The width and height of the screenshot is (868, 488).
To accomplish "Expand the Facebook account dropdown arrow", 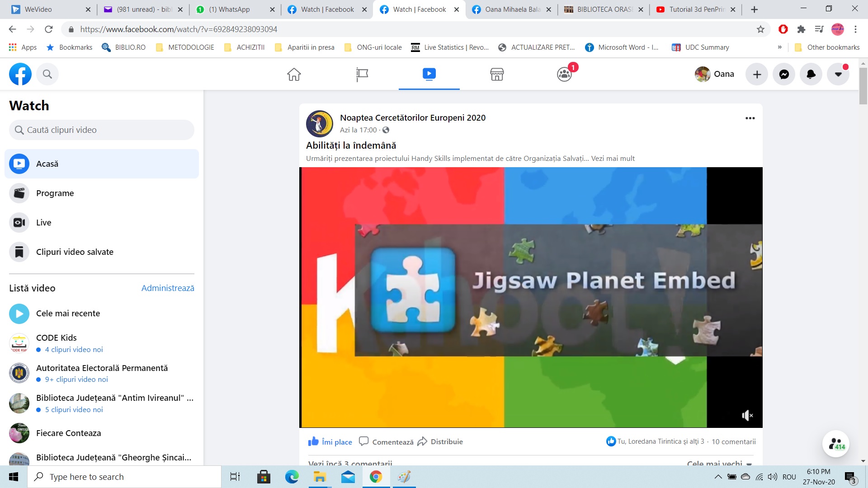I will 838,74.
